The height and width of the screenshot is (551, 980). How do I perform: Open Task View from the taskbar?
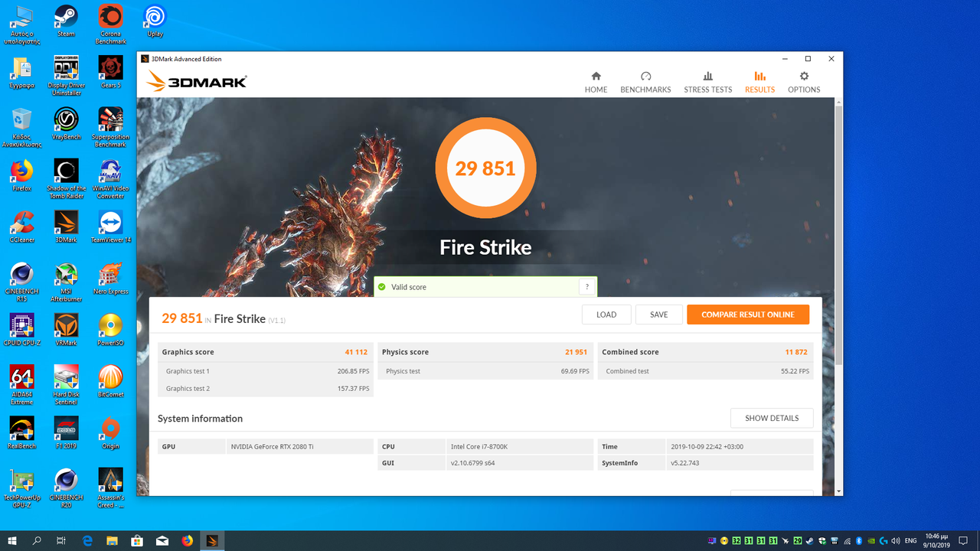pos(61,540)
